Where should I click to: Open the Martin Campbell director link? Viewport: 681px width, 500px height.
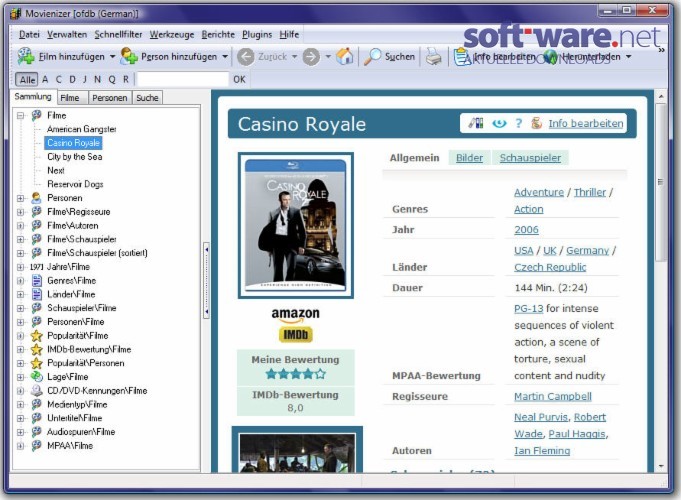pyautogui.click(x=552, y=397)
